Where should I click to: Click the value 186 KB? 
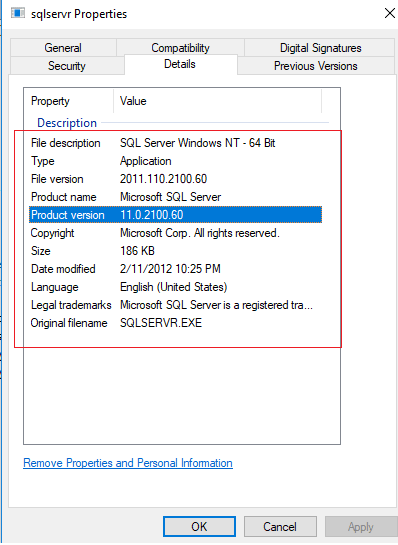[137, 251]
